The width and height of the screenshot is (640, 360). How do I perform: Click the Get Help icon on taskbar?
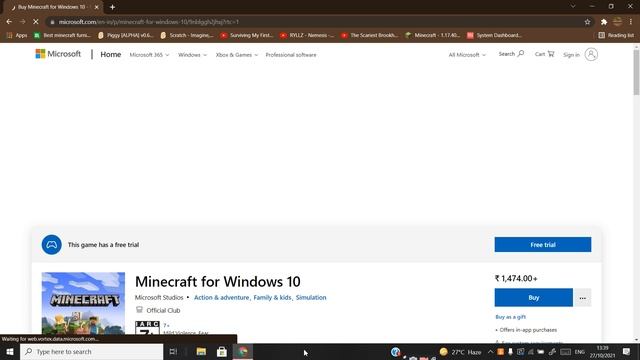[x=396, y=351]
